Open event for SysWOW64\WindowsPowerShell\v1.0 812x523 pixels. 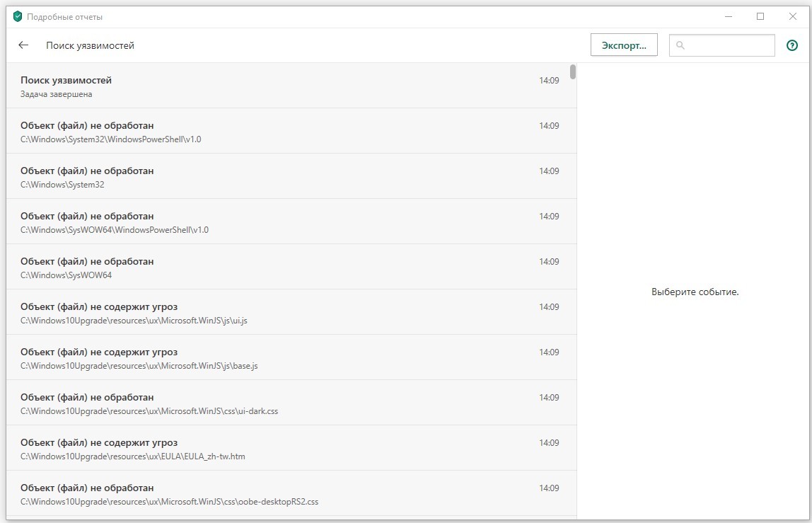pyautogui.click(x=290, y=222)
